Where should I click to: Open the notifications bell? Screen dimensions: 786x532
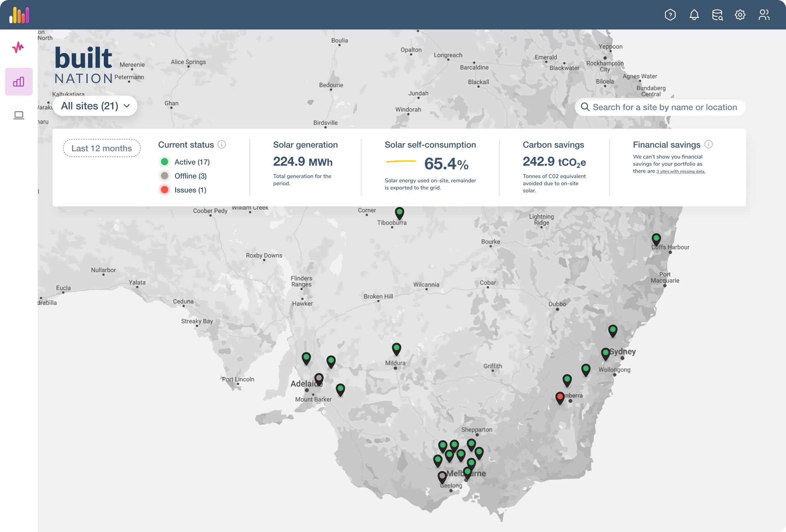(x=694, y=15)
